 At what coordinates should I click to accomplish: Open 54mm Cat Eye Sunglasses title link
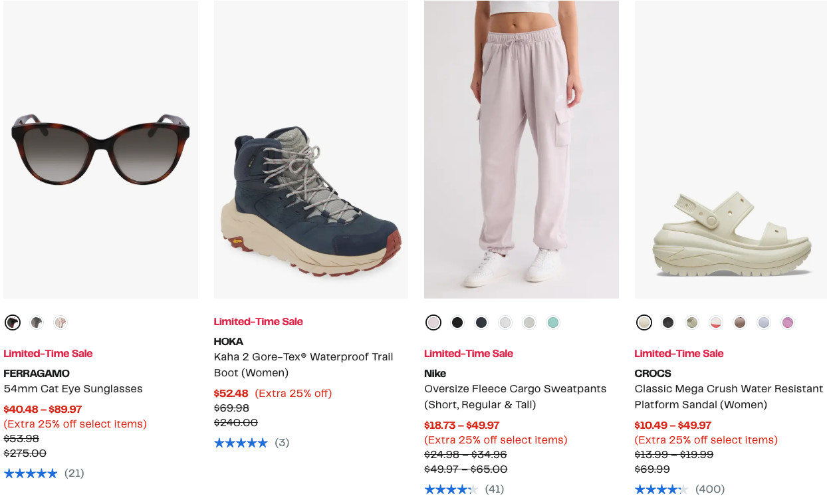(x=73, y=389)
